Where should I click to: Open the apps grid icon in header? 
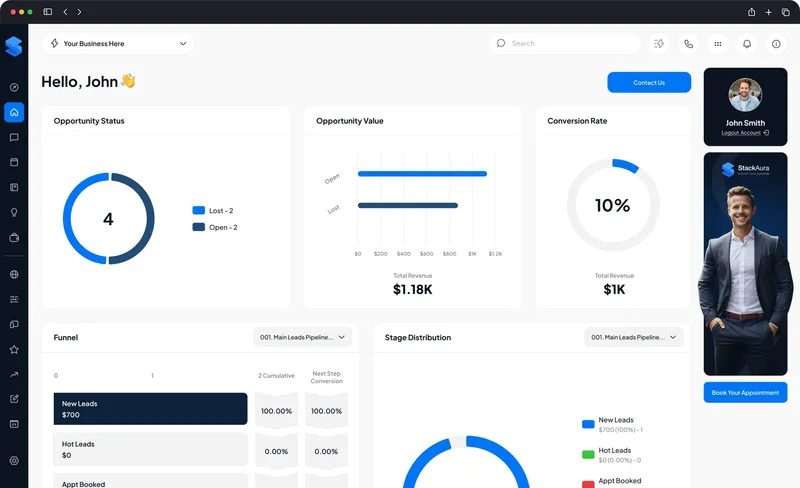(x=718, y=44)
